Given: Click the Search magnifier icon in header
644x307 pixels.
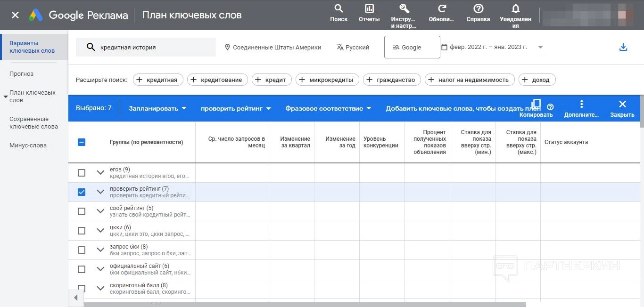Looking at the screenshot, I should click(339, 9).
